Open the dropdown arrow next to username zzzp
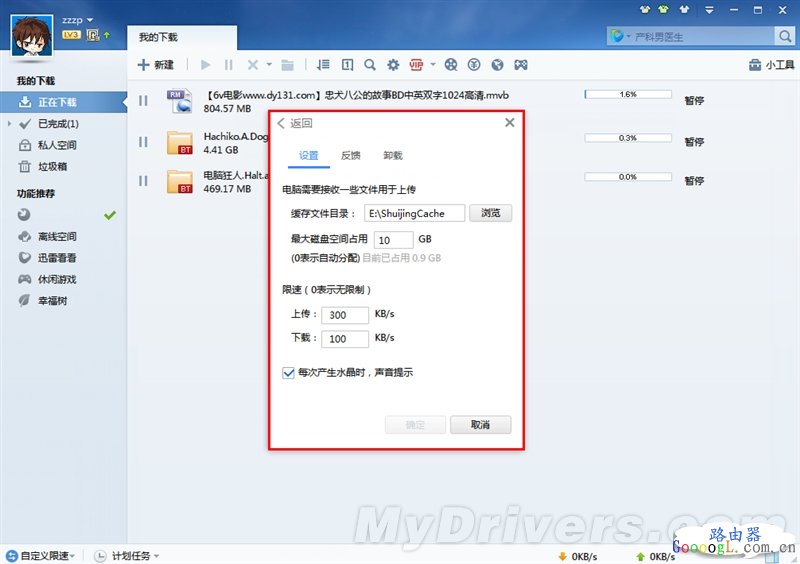Screen dimensions: 800x564 point(91,20)
